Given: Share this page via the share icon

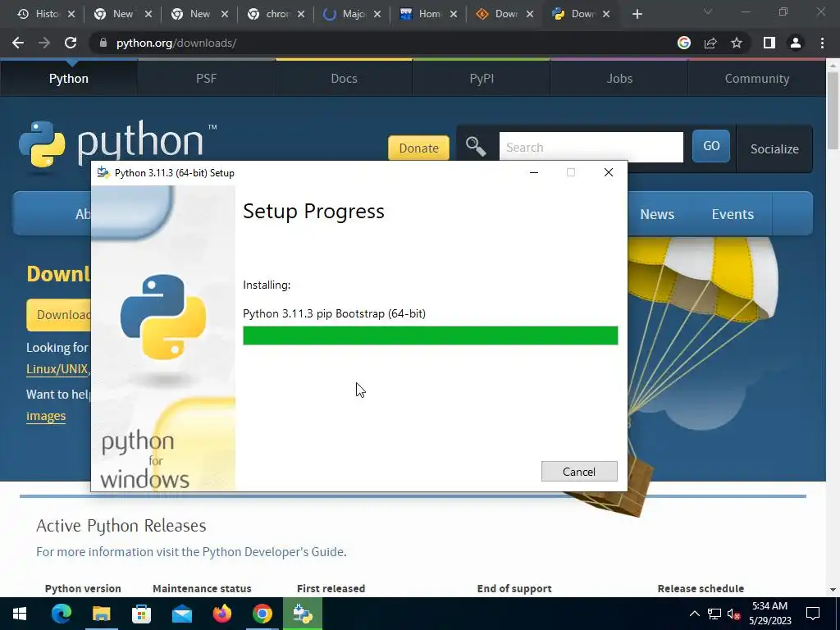Looking at the screenshot, I should [710, 43].
